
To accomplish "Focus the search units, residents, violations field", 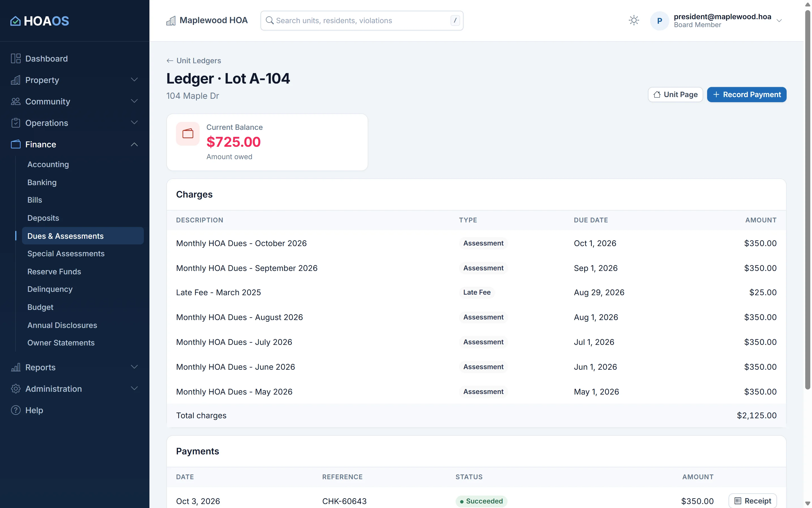I will point(362,21).
